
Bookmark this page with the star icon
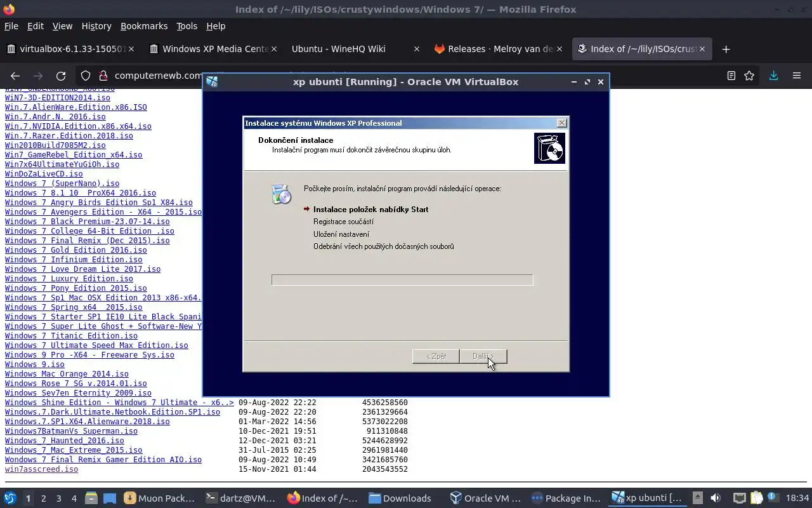pos(749,76)
